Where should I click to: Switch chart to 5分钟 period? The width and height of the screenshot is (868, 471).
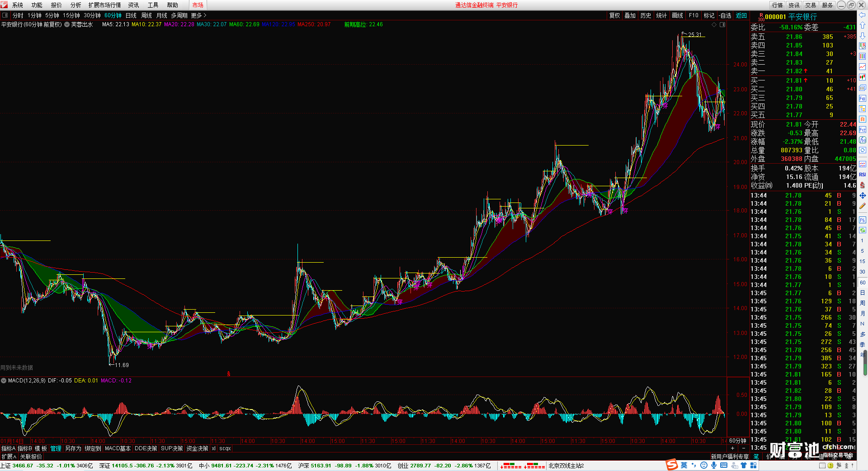pos(52,15)
